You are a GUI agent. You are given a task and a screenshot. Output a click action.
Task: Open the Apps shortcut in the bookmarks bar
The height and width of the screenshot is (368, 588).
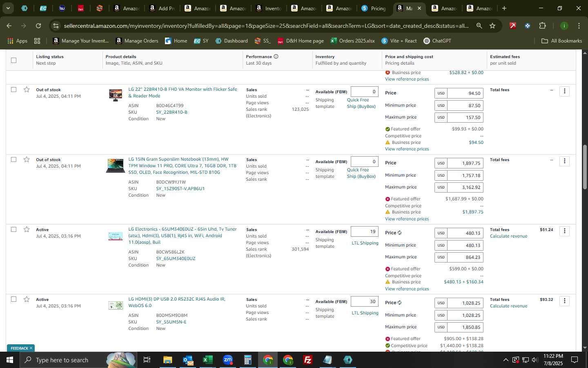pos(17,41)
